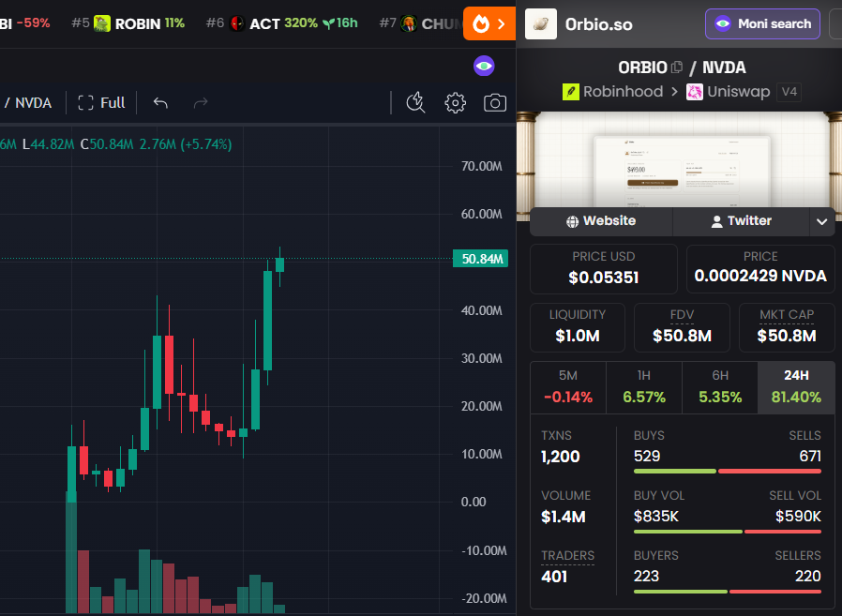Screen dimensions: 842x616
Task: Toggle Full screen chart mode
Action: click(x=101, y=102)
